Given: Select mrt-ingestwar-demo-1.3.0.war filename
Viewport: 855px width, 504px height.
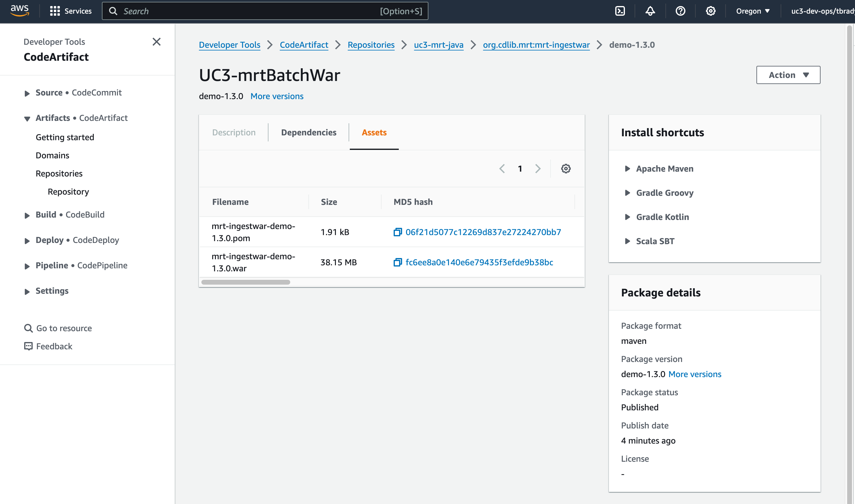Looking at the screenshot, I should coord(254,262).
